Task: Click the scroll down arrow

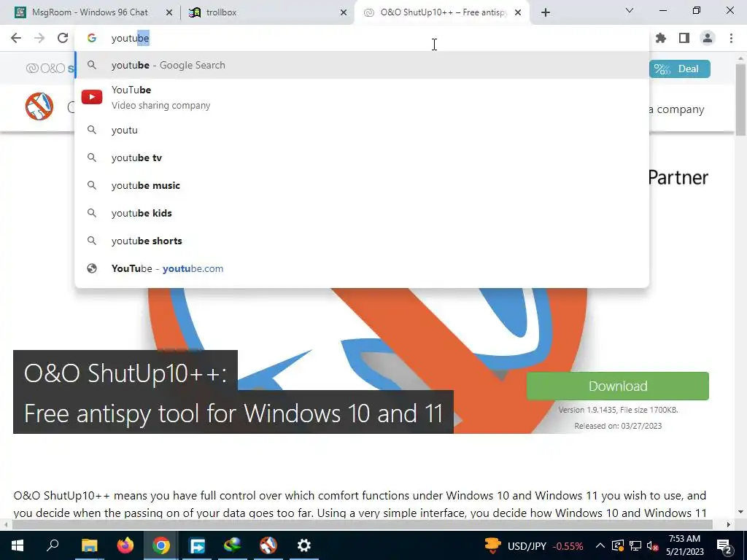Action: click(x=741, y=513)
